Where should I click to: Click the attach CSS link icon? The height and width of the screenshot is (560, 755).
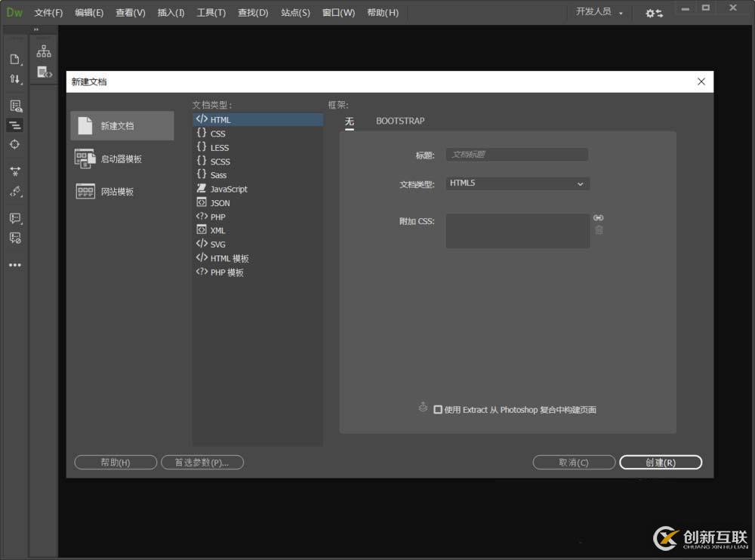[x=599, y=218]
